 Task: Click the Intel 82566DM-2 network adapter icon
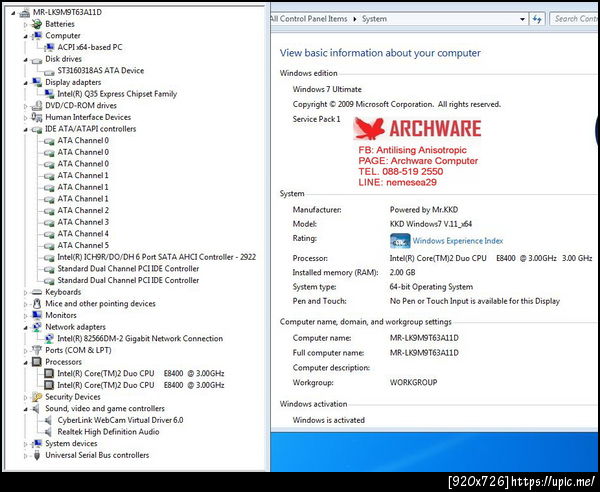tap(49, 339)
